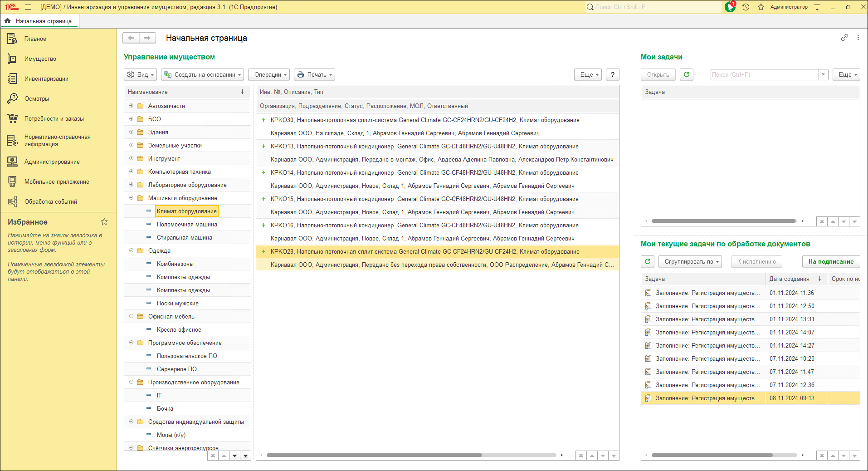Viewport: 868px width, 471px height.
Task: Click the star icon next to Избранное
Action: [x=104, y=221]
